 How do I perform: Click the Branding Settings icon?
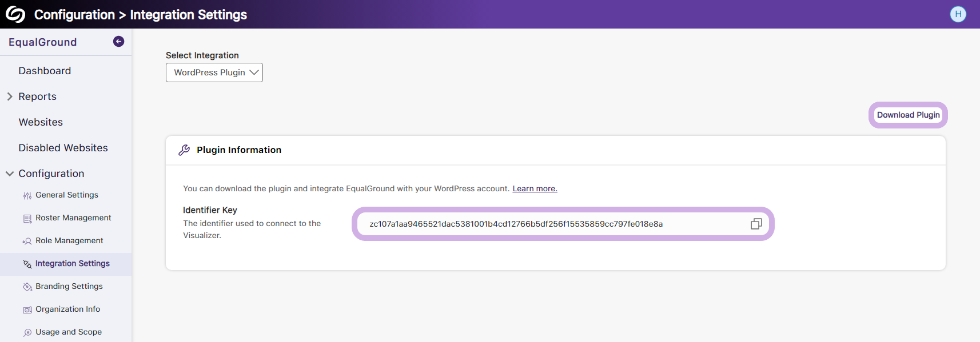(27, 287)
